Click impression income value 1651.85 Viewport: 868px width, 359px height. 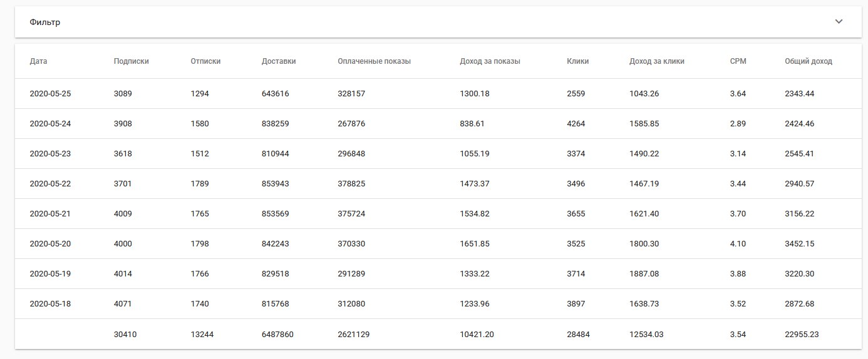point(475,244)
